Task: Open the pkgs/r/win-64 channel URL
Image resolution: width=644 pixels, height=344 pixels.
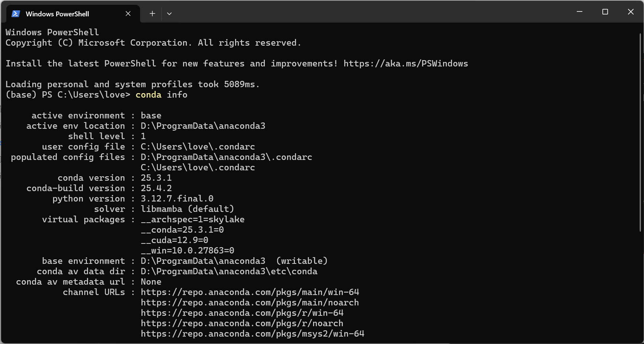Action: tap(242, 313)
